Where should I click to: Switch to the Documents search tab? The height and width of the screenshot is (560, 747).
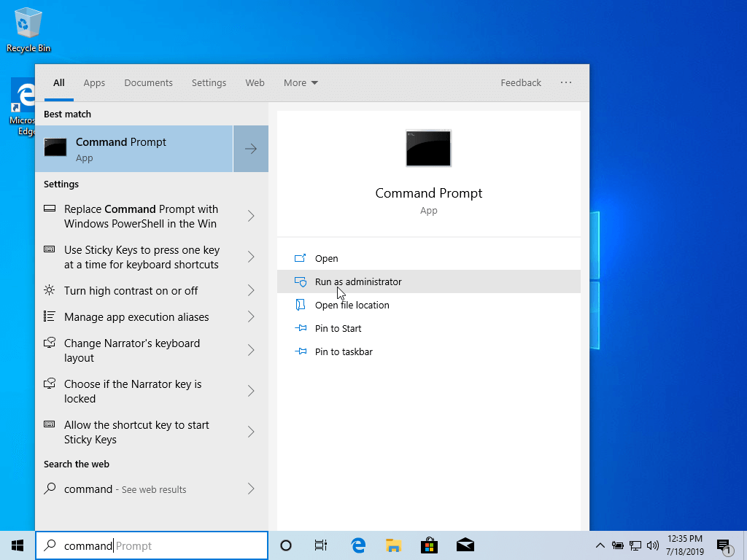[148, 82]
